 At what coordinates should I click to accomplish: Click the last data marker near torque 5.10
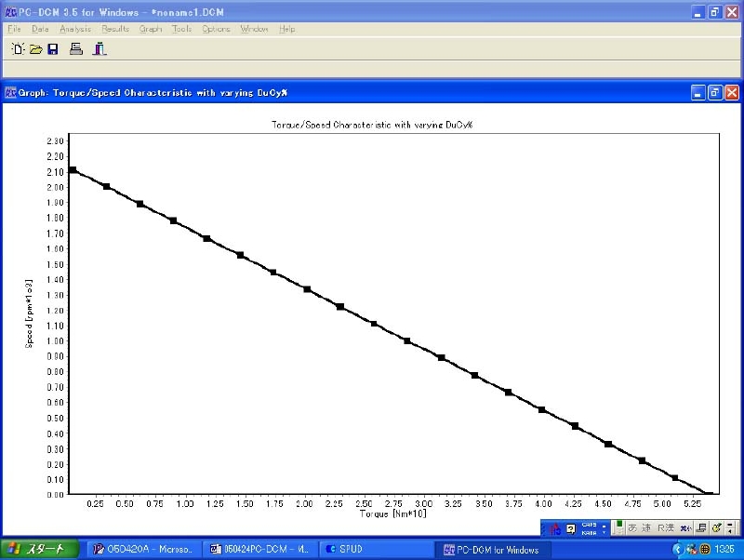click(675, 478)
